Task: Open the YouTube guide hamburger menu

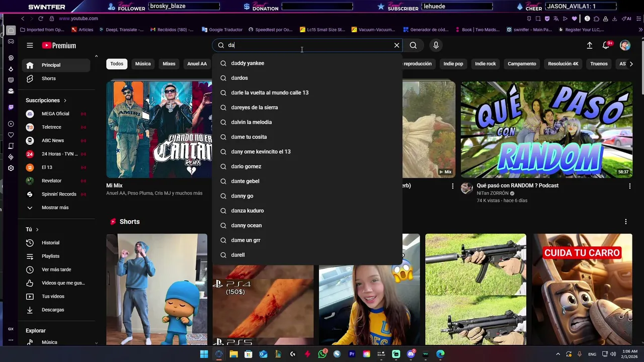Action: (30, 45)
